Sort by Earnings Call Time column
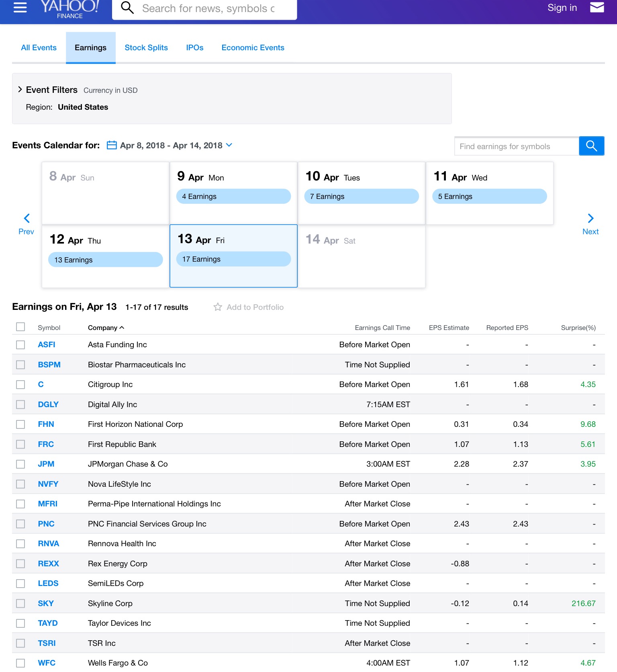617x672 pixels. coord(382,328)
